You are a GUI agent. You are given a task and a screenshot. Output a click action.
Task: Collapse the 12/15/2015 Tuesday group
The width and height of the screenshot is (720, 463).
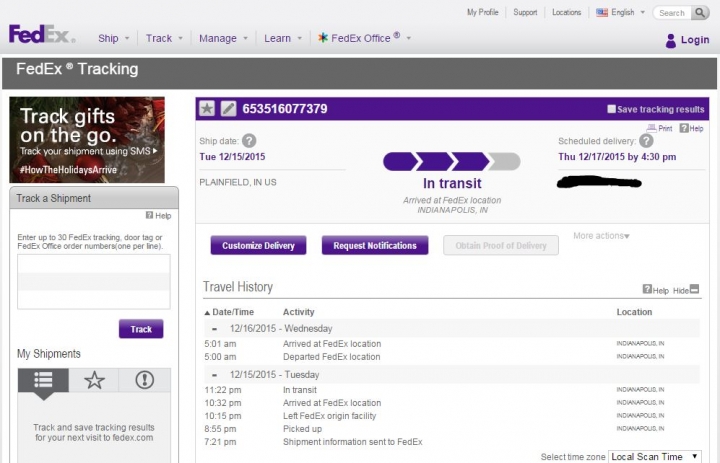pyautogui.click(x=214, y=375)
